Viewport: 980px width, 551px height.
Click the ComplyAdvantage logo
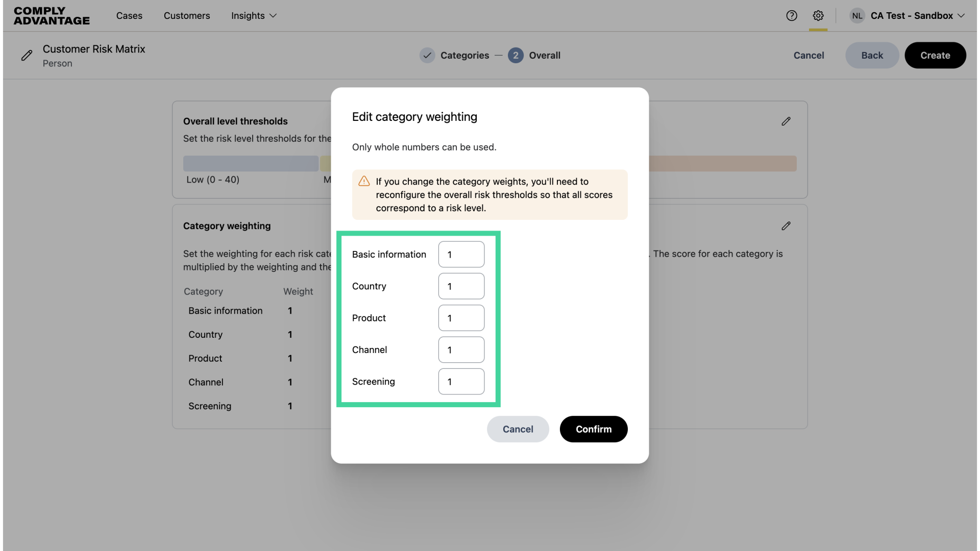click(x=52, y=16)
